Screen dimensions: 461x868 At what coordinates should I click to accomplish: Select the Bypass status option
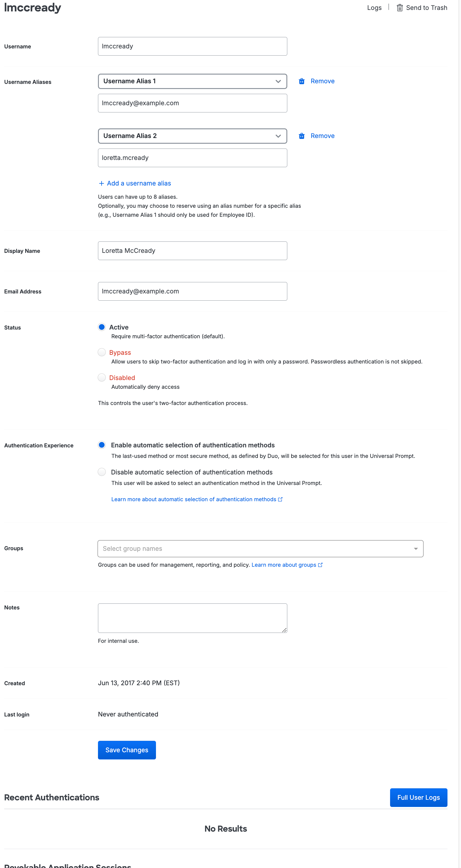point(102,352)
